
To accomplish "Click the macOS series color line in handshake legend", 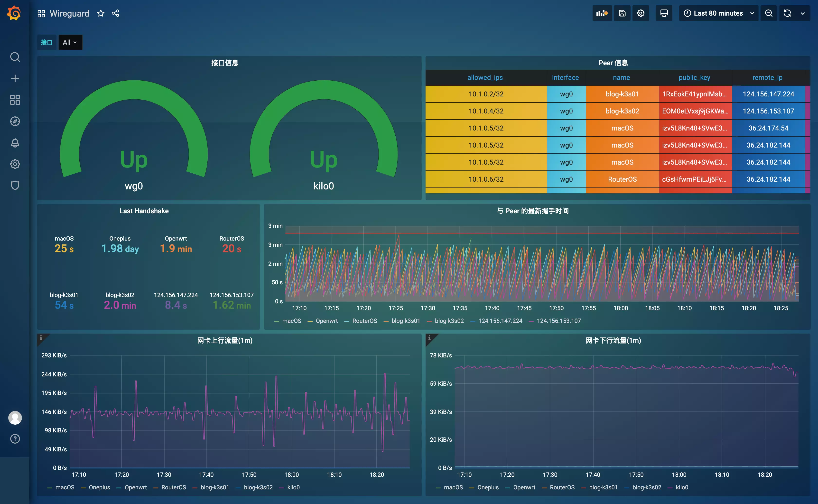I will (x=276, y=321).
